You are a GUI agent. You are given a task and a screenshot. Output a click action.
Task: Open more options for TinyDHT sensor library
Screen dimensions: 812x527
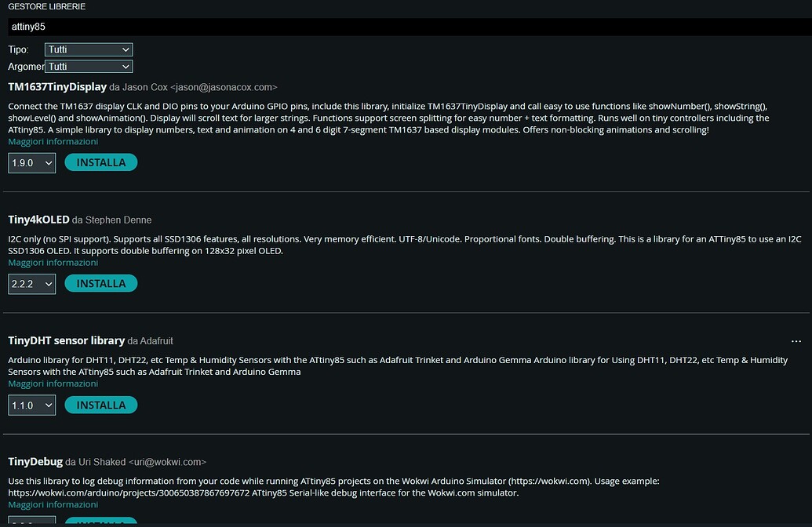(x=796, y=342)
